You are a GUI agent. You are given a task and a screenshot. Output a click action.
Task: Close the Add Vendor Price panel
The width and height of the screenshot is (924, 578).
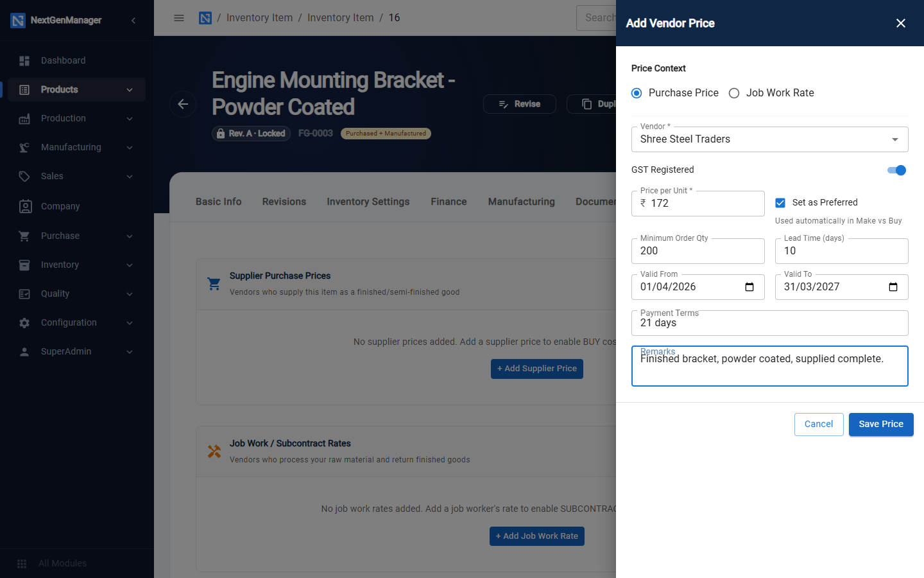[901, 23]
